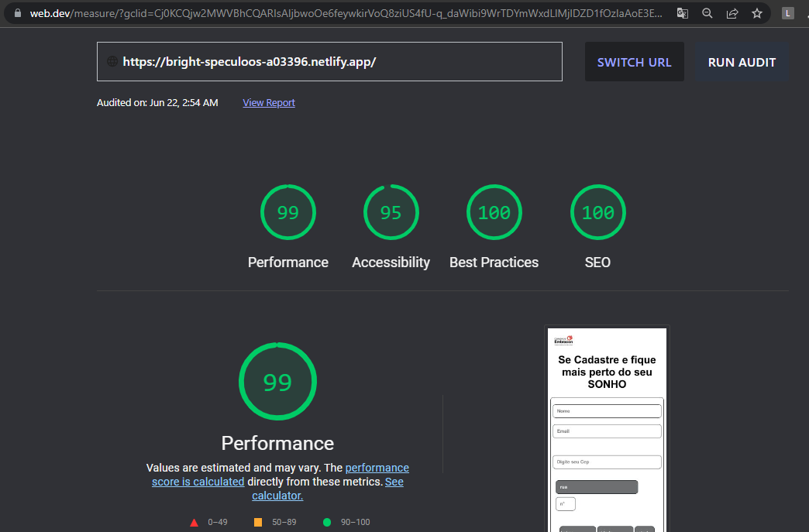Click the '50–89' legend text

tap(284, 522)
